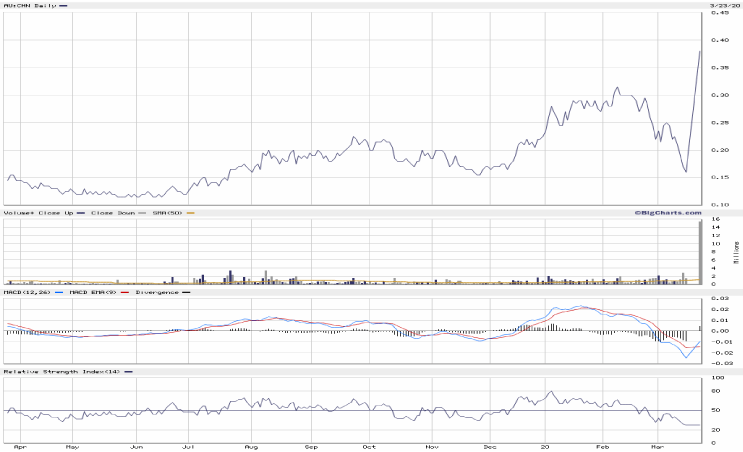Image resolution: width=743 pixels, height=452 pixels.
Task: Select the Oct month axis label
Action: click(370, 445)
